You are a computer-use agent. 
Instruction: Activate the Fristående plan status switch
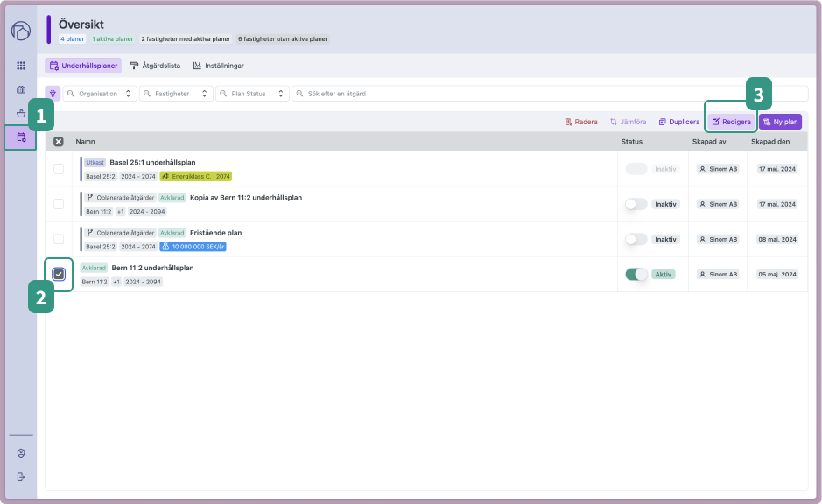click(x=636, y=239)
